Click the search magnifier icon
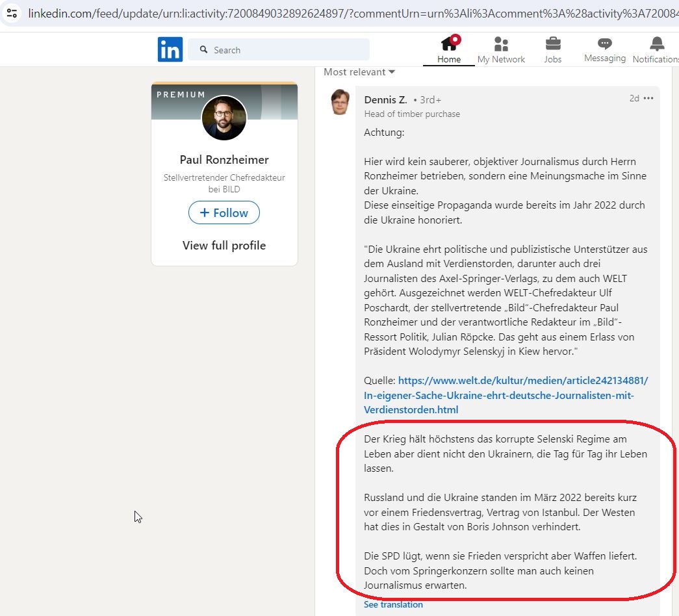This screenshot has width=679, height=616. (x=203, y=50)
